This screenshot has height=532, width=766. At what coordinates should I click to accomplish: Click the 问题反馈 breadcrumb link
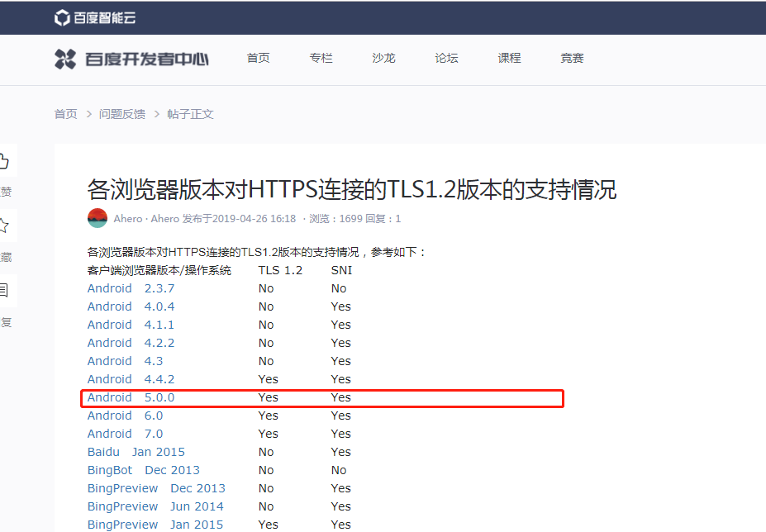click(122, 114)
